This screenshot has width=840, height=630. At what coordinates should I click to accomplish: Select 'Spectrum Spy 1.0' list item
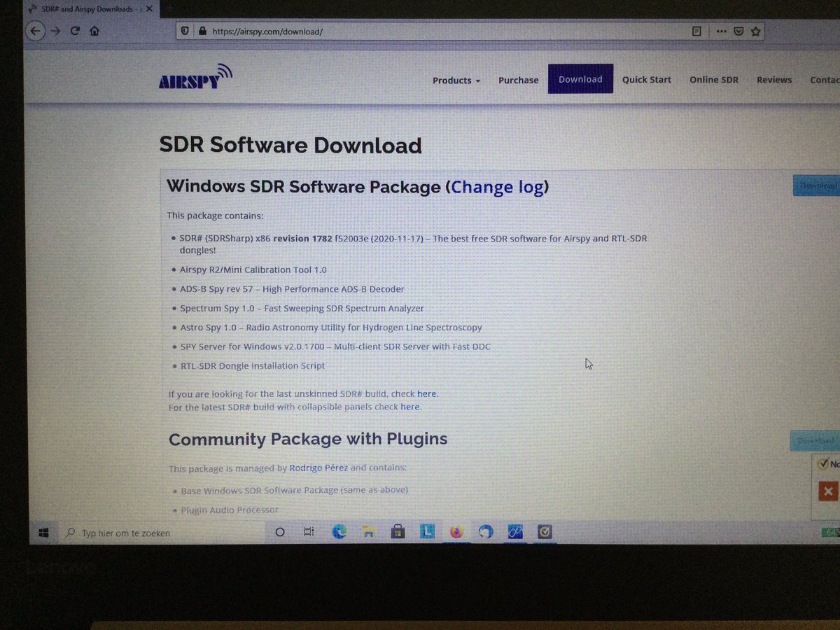[302, 308]
